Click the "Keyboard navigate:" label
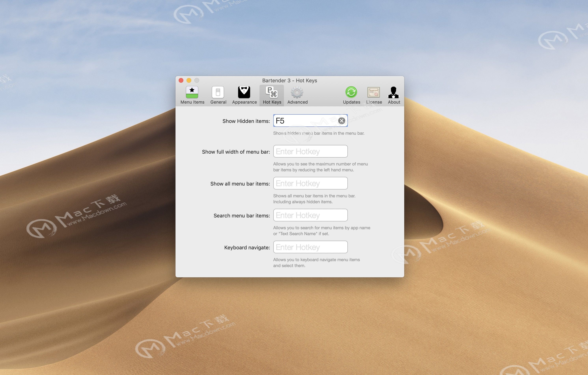 [x=247, y=248]
